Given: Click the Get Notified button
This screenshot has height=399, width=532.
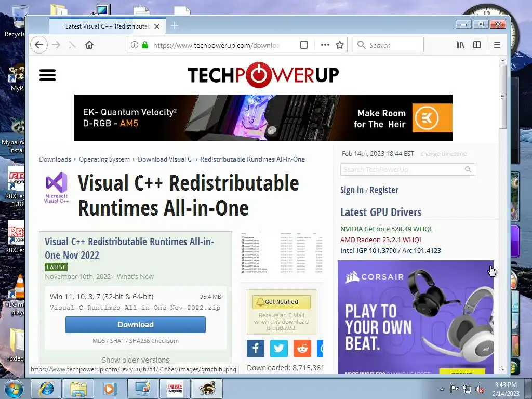Looking at the screenshot, I should 281,302.
